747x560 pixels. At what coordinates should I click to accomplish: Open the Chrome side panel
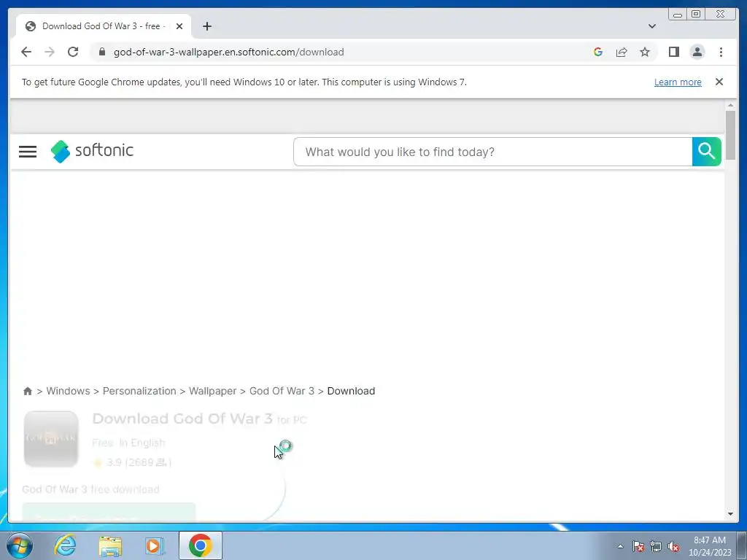pos(673,52)
